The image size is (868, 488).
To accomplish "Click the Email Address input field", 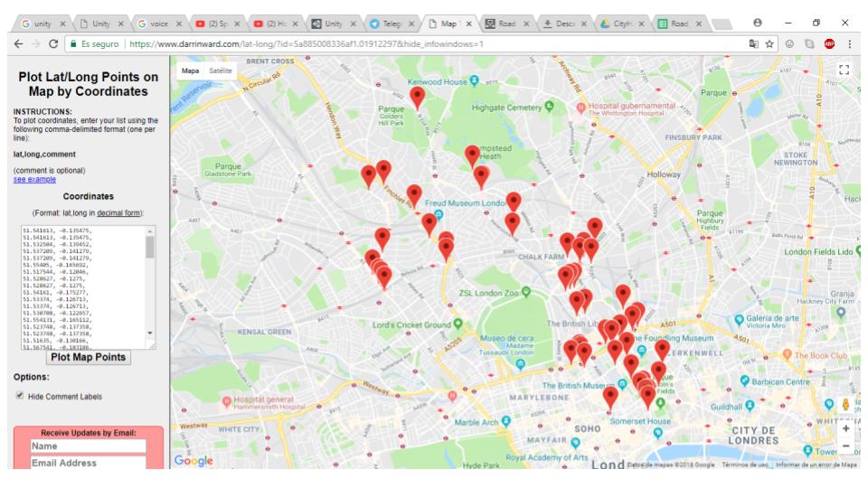I will [88, 463].
